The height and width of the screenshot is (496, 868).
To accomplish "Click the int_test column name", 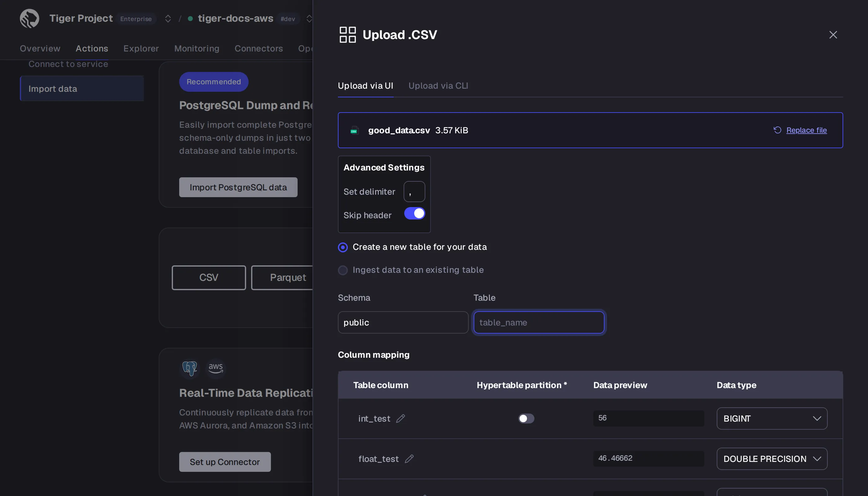I will [x=374, y=419].
